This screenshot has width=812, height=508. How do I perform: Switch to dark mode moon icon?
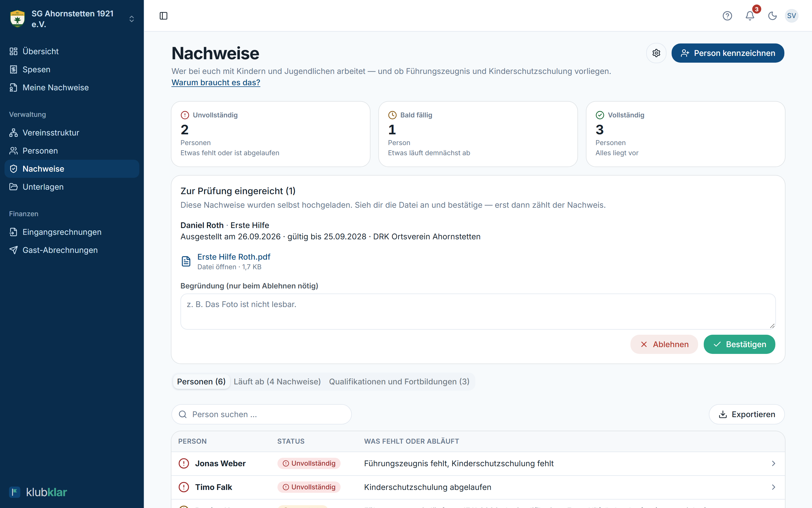[x=773, y=16]
